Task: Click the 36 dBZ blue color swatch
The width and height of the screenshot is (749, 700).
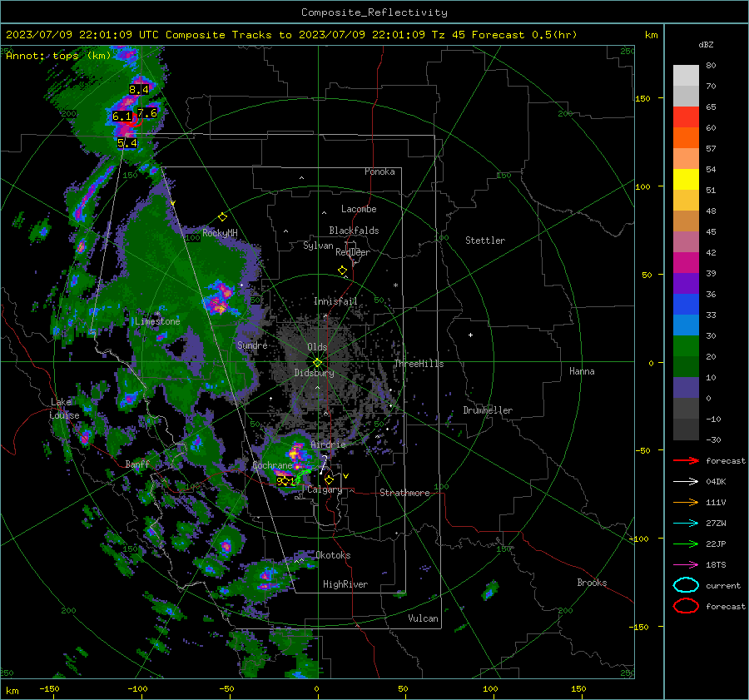Action: click(x=686, y=304)
